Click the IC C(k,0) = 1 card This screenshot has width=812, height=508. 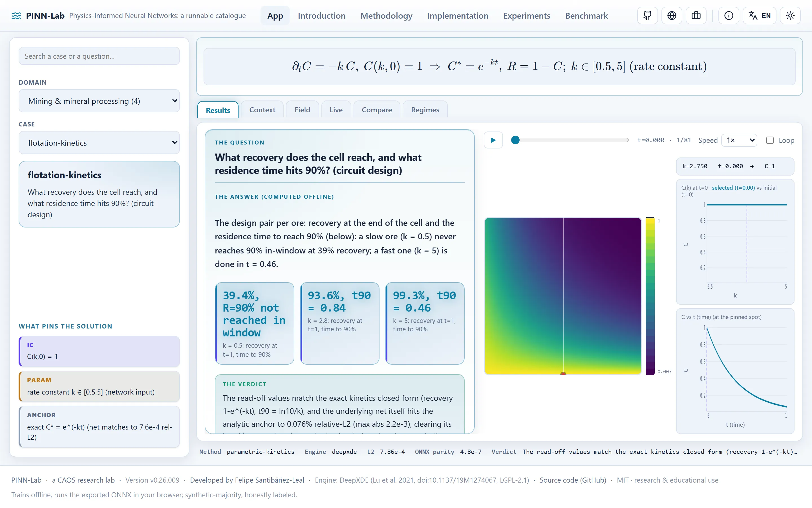pyautogui.click(x=99, y=351)
